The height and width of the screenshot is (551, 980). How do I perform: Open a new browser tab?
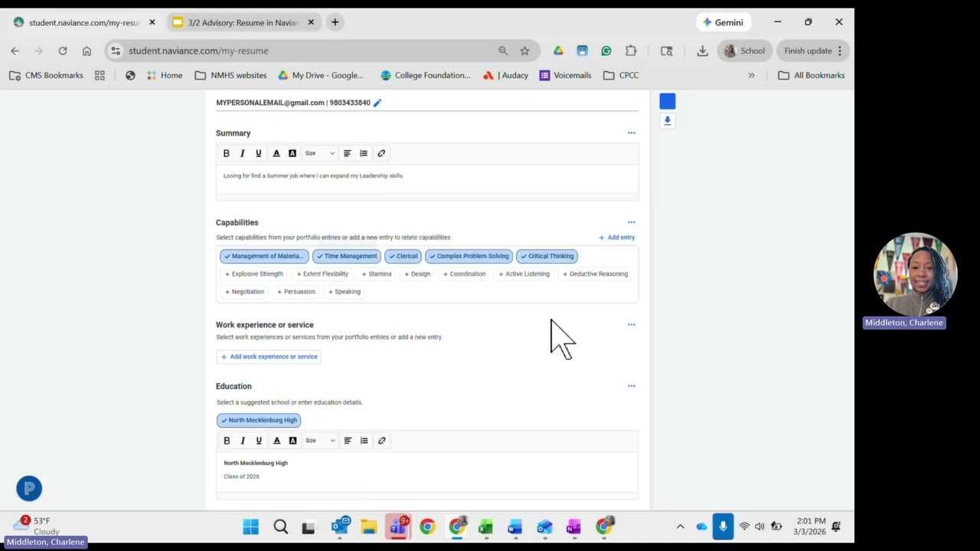[335, 22]
